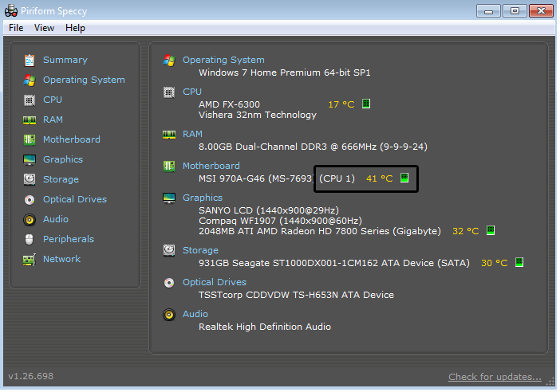Click the Network card icon in sidebar
560x392 pixels.
coord(30,260)
